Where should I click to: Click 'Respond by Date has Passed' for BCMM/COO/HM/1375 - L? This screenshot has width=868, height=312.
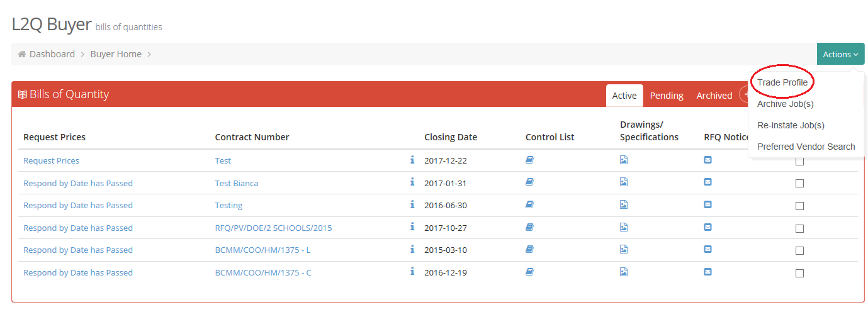click(x=78, y=250)
